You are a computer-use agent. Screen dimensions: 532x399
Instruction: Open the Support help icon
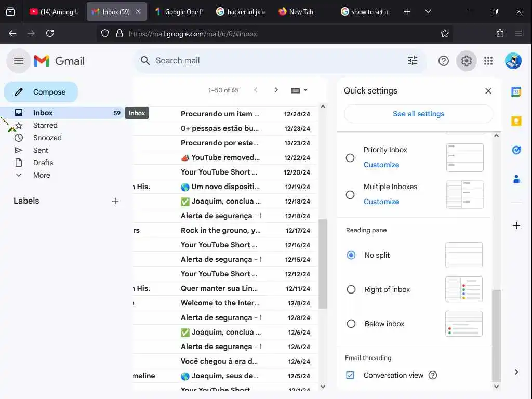pyautogui.click(x=444, y=61)
